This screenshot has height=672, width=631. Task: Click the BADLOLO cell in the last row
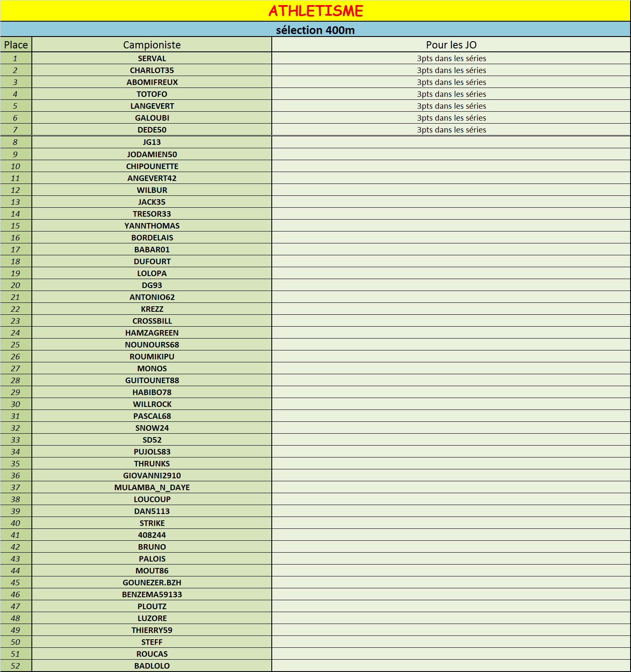click(152, 666)
